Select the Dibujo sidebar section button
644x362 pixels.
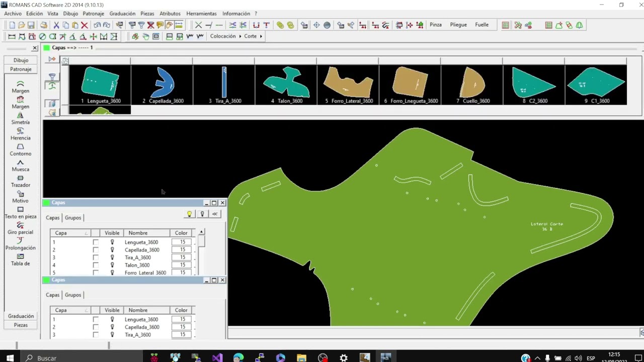(21, 60)
